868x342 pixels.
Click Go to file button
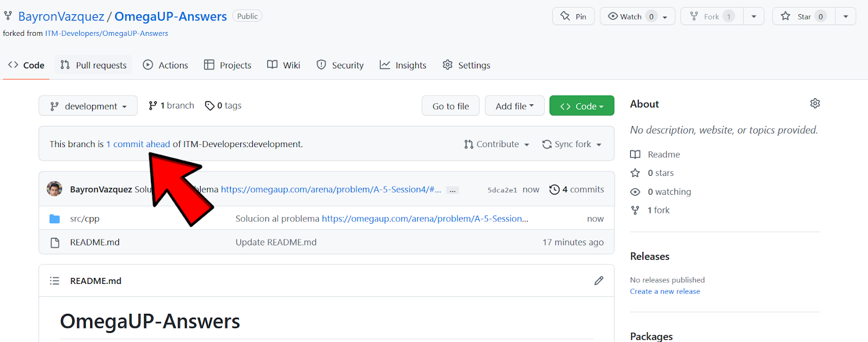point(451,106)
